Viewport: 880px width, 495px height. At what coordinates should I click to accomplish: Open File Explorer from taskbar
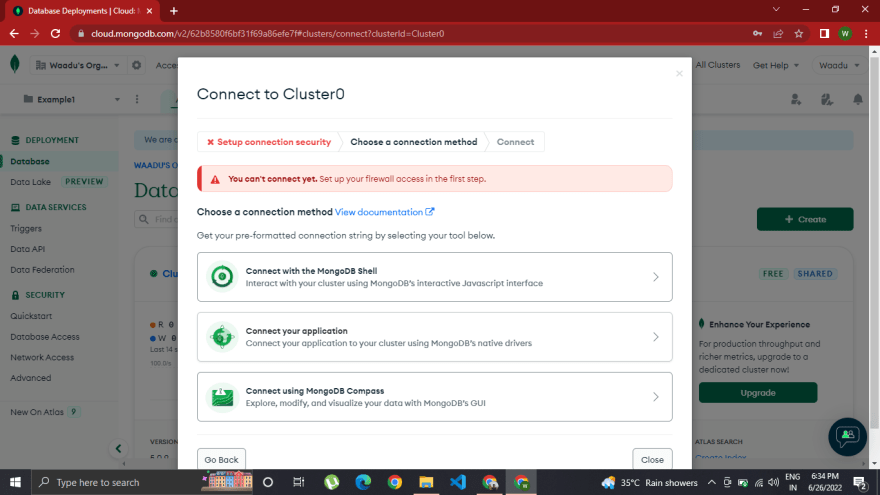(x=426, y=482)
